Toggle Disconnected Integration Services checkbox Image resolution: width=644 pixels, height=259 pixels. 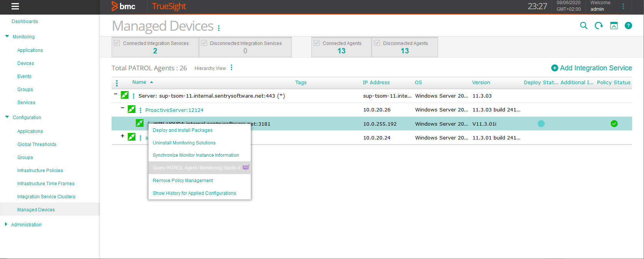204,43
